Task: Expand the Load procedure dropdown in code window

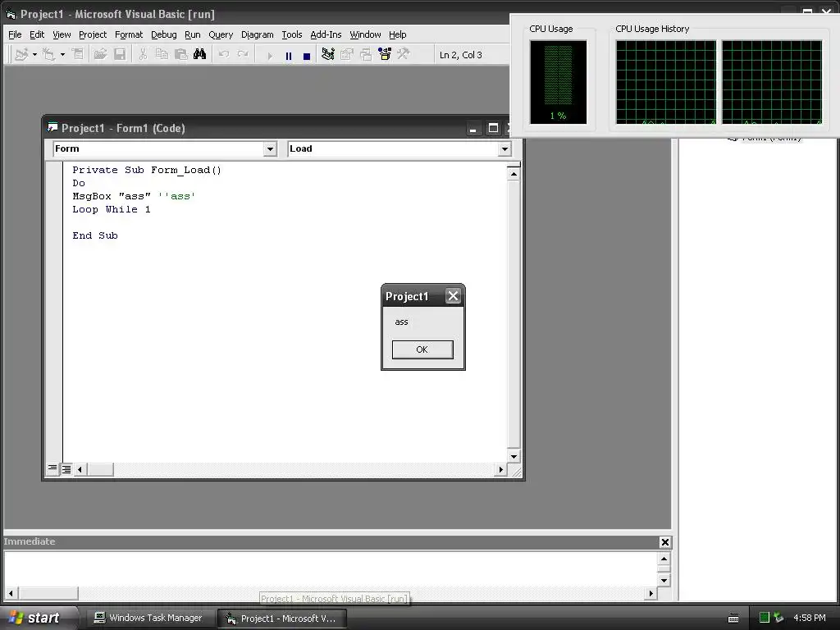Action: pyautogui.click(x=504, y=149)
